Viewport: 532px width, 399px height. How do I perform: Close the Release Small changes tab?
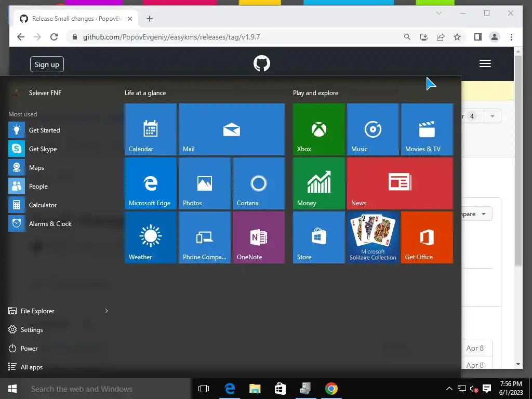[129, 19]
